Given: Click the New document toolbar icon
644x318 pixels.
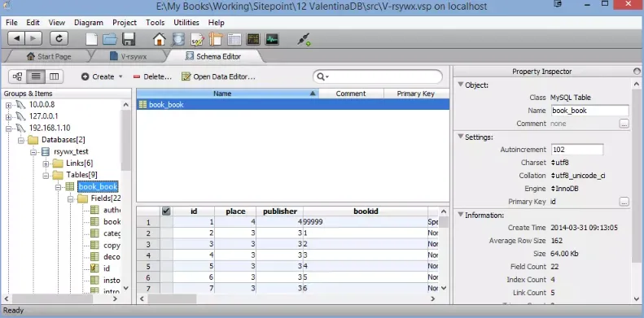Looking at the screenshot, I should coord(91,39).
